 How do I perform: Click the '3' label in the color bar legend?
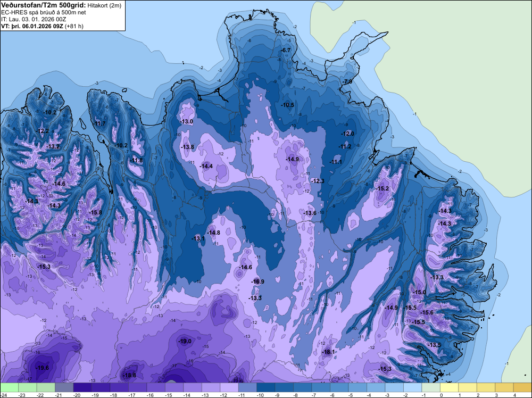pyautogui.click(x=496, y=395)
